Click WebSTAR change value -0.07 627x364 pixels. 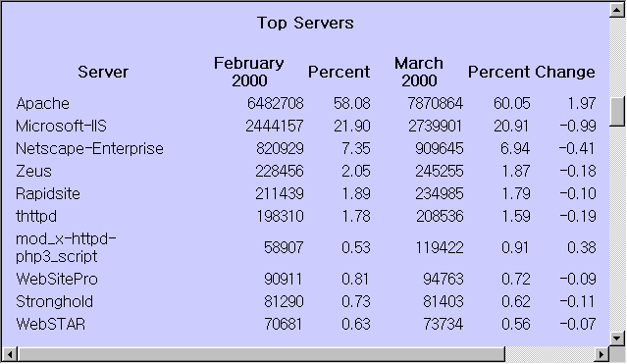(x=578, y=324)
